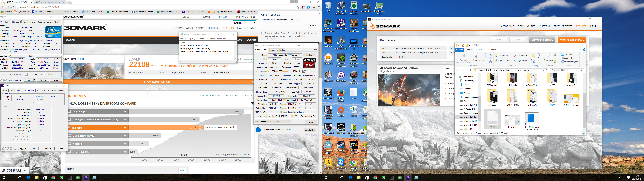Click the Delete result button
This screenshot has width=644, height=181.
coord(231,96)
